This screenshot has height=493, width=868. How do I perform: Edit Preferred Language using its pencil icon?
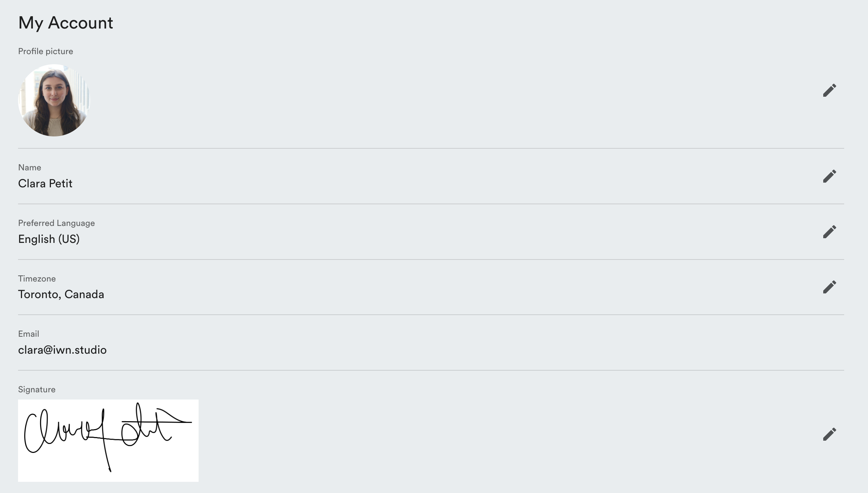(829, 232)
